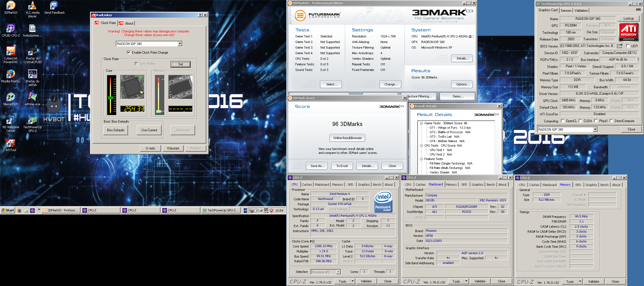This screenshot has width=644, height=286.
Task: Toggle the OpenCL checkbox
Action: click(563, 121)
